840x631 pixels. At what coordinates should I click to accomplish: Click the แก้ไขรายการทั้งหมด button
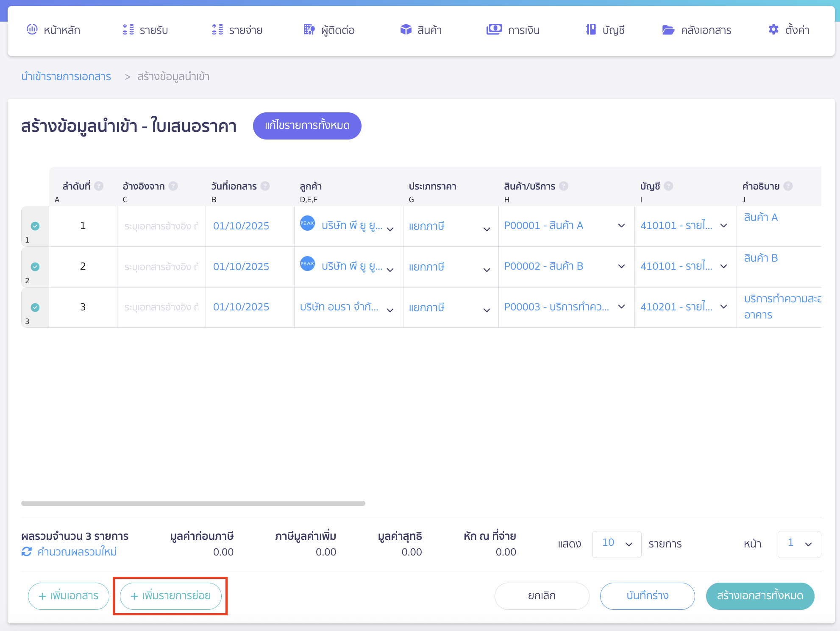(x=307, y=126)
